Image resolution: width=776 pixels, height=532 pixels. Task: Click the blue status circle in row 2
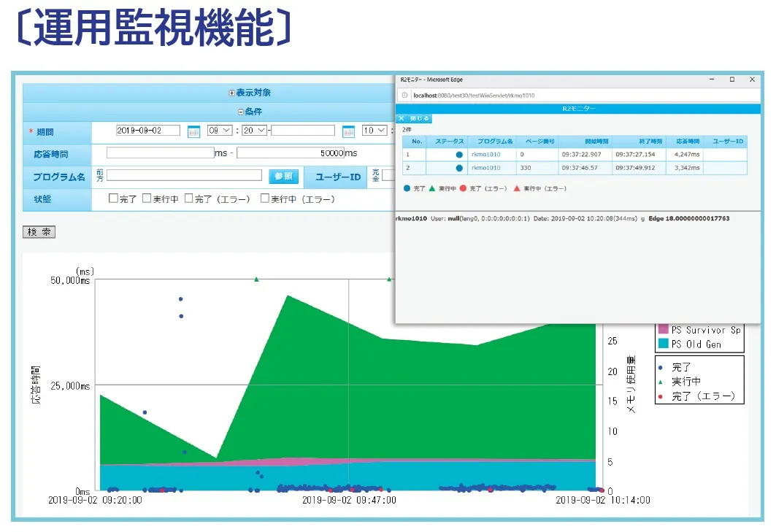tap(458, 168)
